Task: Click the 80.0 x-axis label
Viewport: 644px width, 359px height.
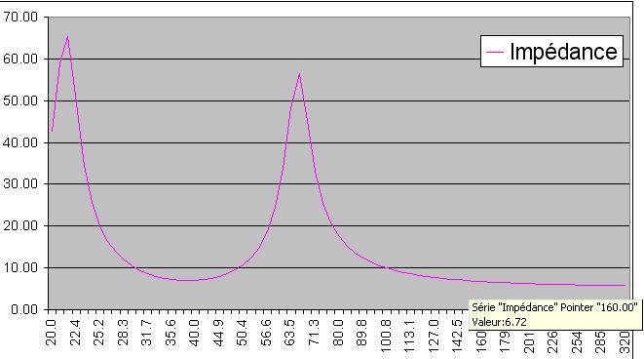Action: (337, 333)
